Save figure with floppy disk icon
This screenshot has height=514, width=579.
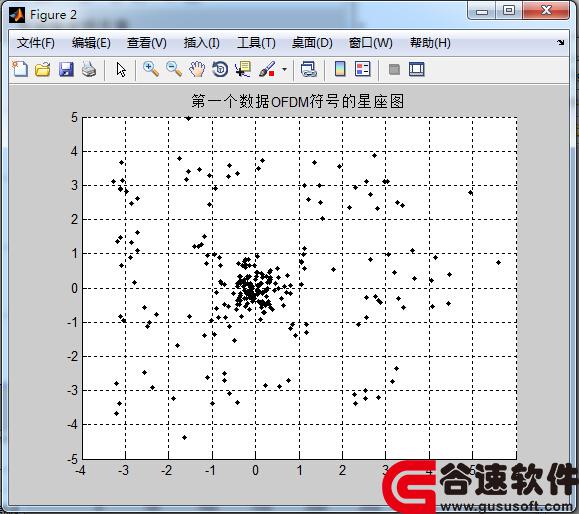pos(66,69)
